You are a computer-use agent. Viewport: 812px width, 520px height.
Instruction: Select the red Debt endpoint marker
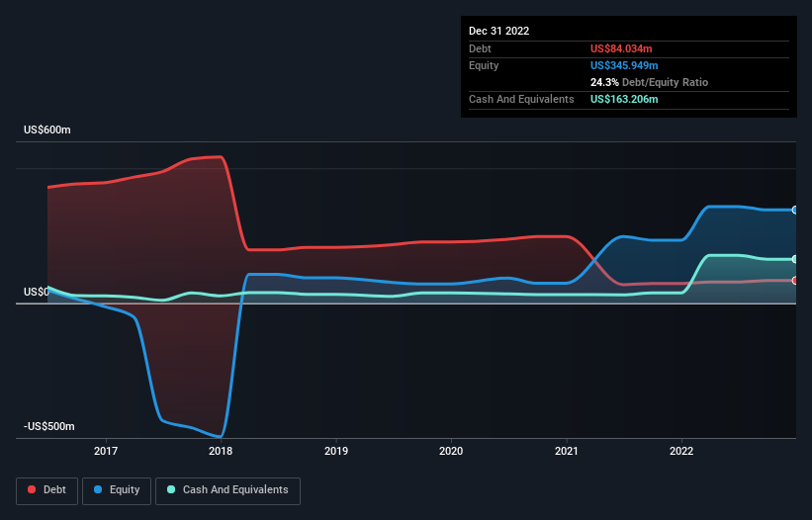coord(795,281)
